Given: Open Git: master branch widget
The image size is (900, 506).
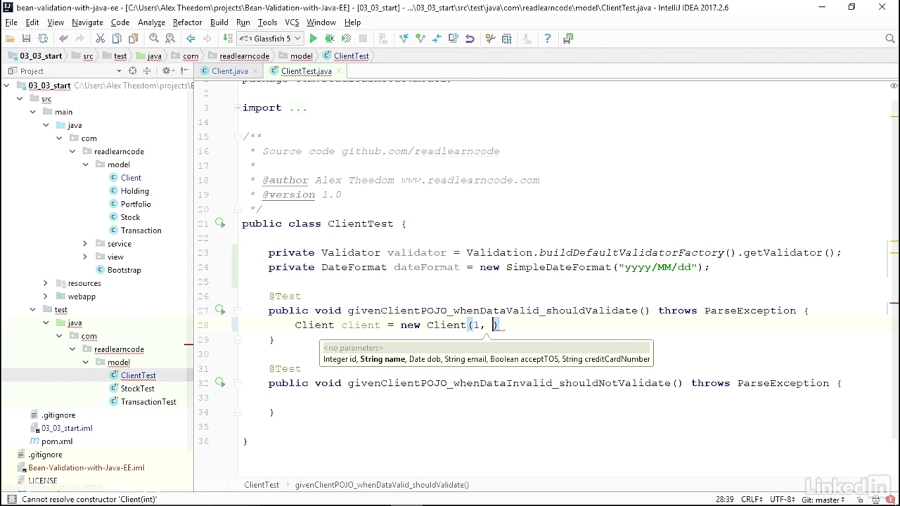Looking at the screenshot, I should (x=825, y=499).
